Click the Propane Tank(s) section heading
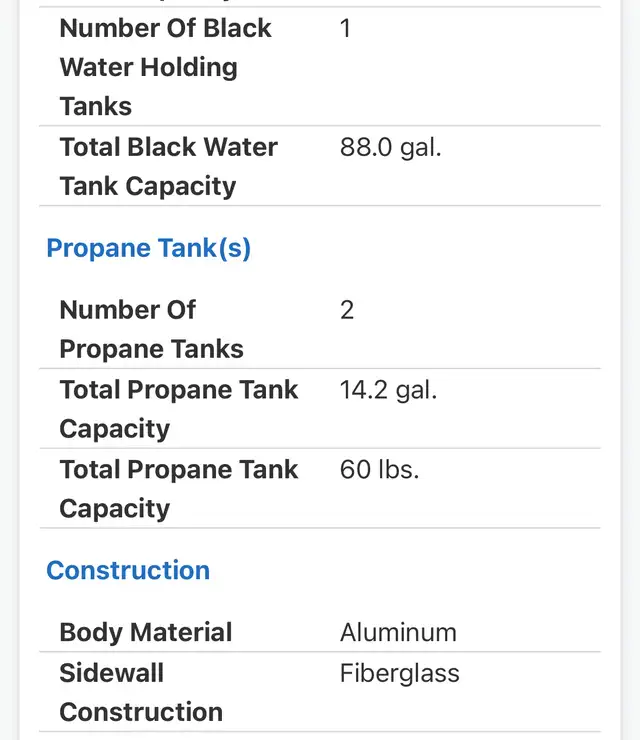The height and width of the screenshot is (740, 640). [148, 248]
